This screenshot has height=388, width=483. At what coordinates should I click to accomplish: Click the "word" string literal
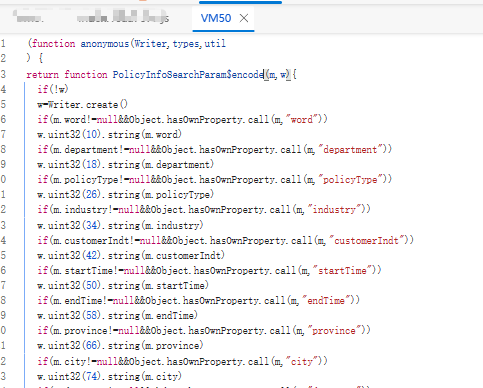click(302, 119)
